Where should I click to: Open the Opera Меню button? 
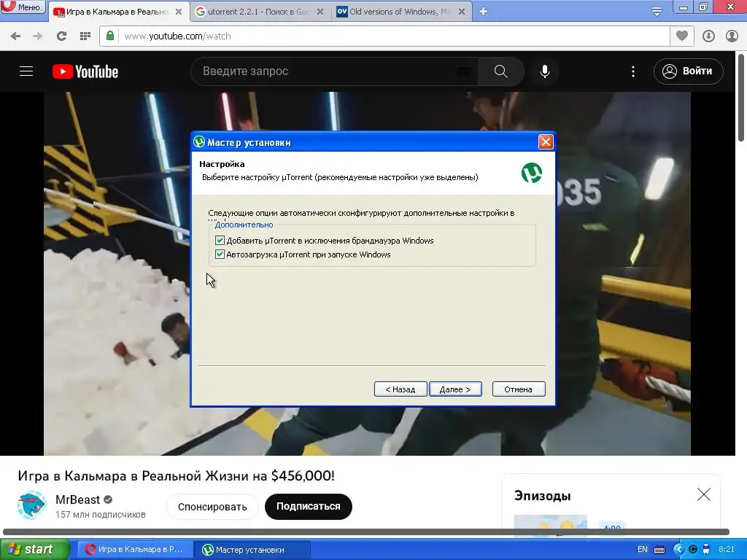(23, 7)
